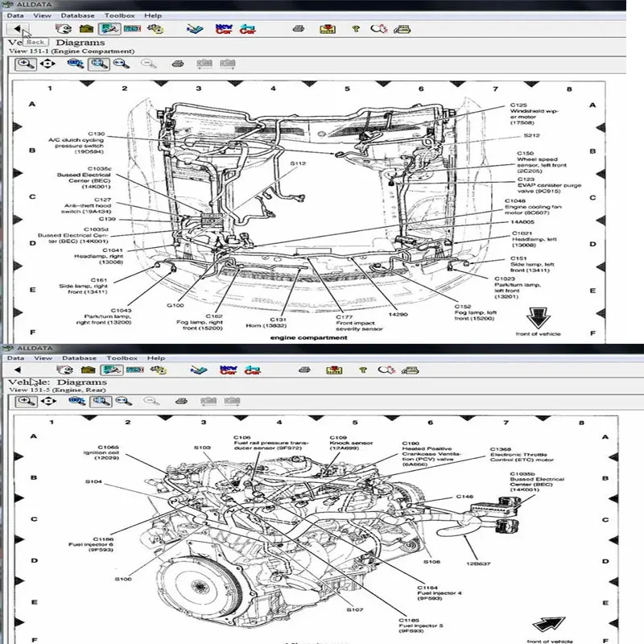
Task: Open the Help menu in the lower window
Action: pos(156,358)
